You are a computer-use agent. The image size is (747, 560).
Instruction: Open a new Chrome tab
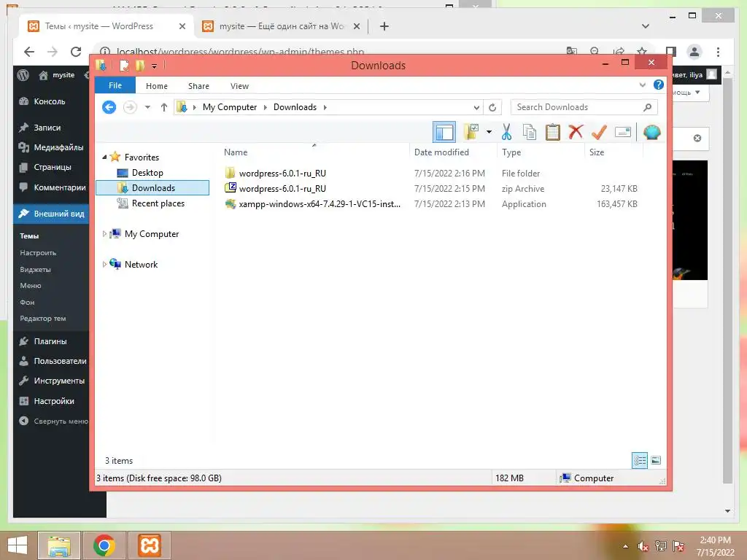(384, 26)
